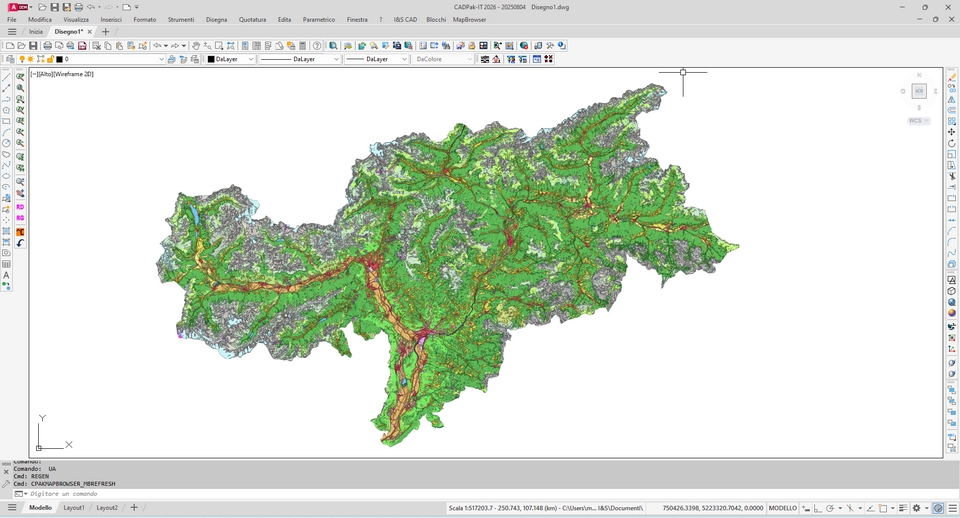Click the magenta RD icon

coord(20,207)
